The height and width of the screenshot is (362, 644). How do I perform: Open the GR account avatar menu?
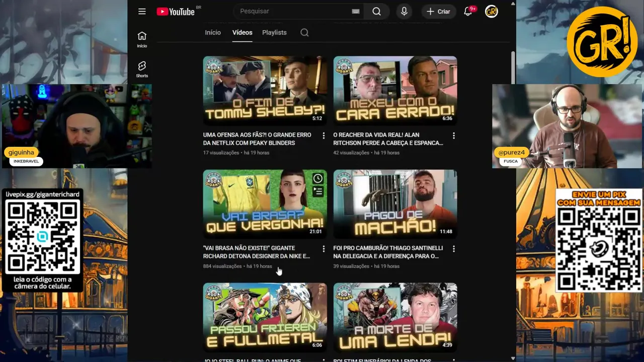[492, 12]
